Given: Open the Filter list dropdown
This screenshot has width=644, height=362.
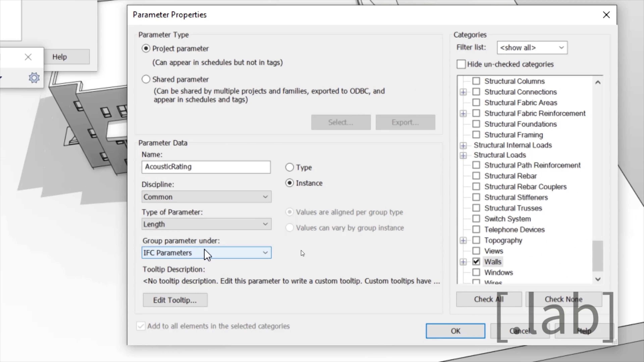Looking at the screenshot, I should coord(532,47).
